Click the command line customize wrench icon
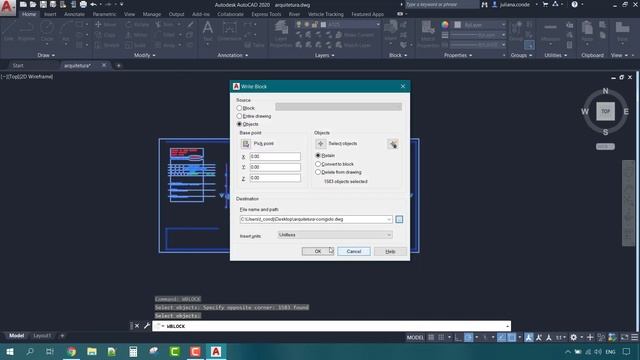 click(x=147, y=326)
